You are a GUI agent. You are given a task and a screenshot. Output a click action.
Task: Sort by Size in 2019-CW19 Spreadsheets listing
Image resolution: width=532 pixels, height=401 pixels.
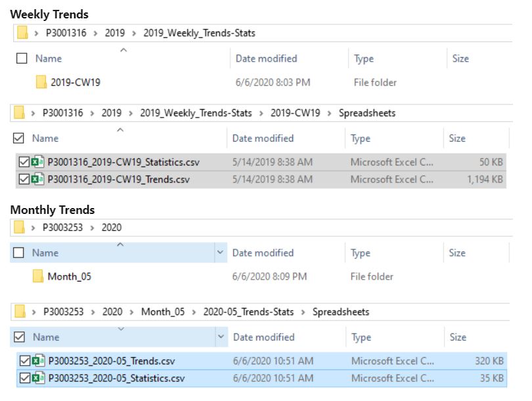[x=457, y=138]
